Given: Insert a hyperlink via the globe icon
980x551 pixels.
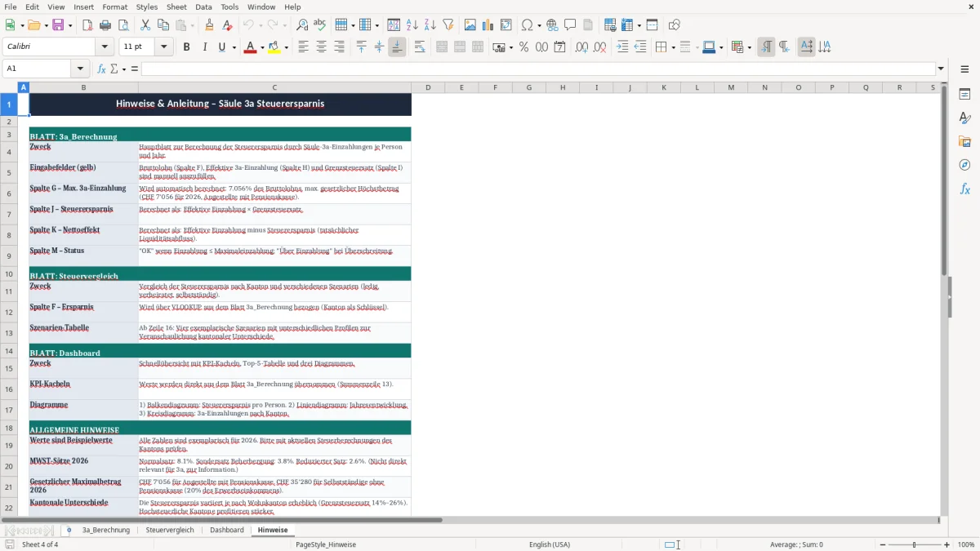Looking at the screenshot, I should tap(552, 25).
